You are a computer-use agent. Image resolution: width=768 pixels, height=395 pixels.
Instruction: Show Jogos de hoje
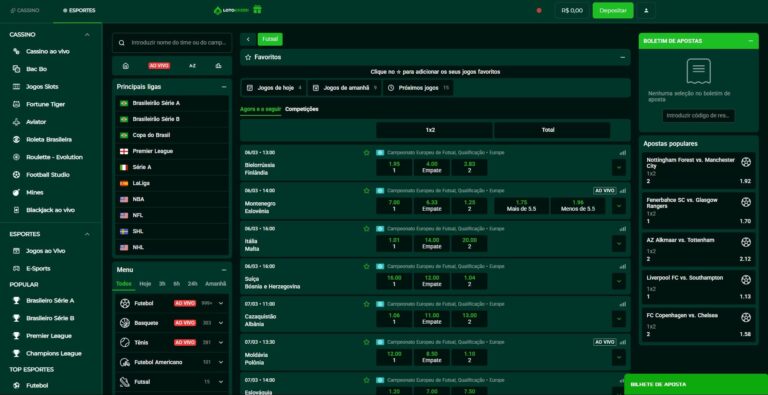pyautogui.click(x=274, y=88)
